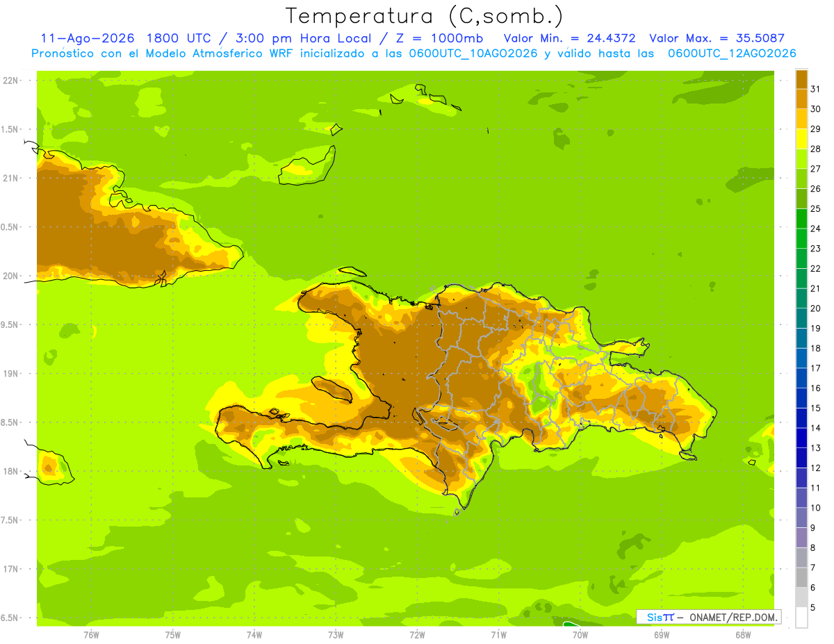The height and width of the screenshot is (644, 834).
Task: Click the '71W' longitude label
Action: (x=498, y=635)
